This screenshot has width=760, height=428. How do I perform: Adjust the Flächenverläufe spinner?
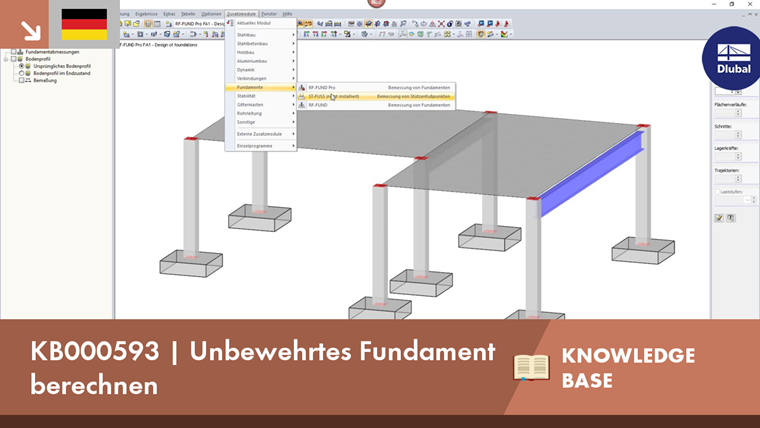click(738, 113)
